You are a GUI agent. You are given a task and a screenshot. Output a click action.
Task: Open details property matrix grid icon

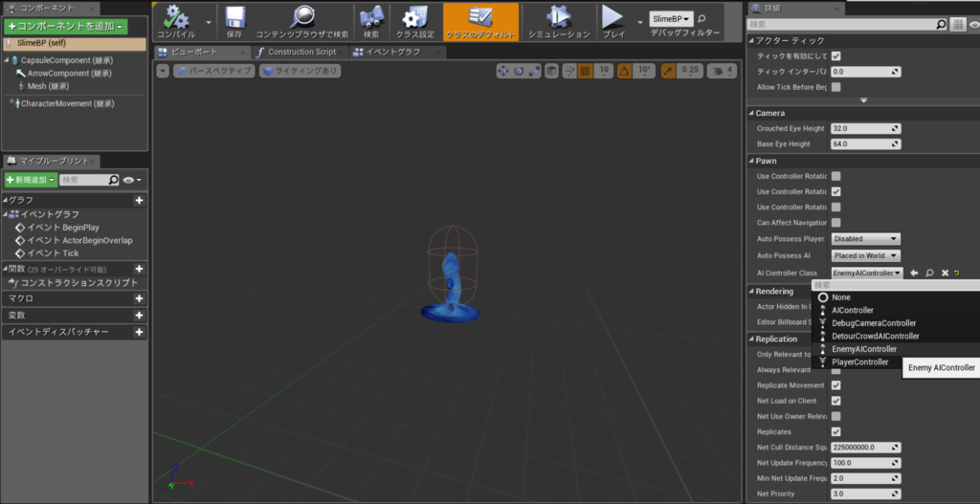pyautogui.click(x=957, y=24)
